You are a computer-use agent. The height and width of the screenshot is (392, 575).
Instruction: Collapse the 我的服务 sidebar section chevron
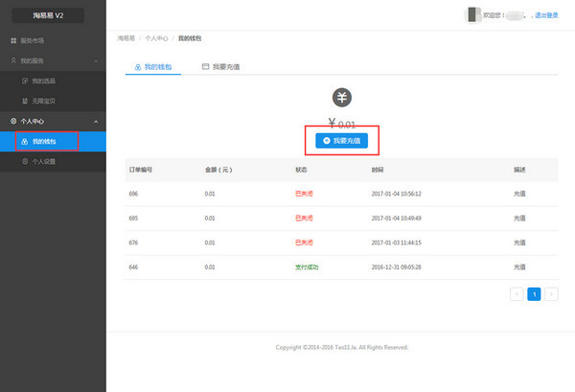tap(95, 60)
